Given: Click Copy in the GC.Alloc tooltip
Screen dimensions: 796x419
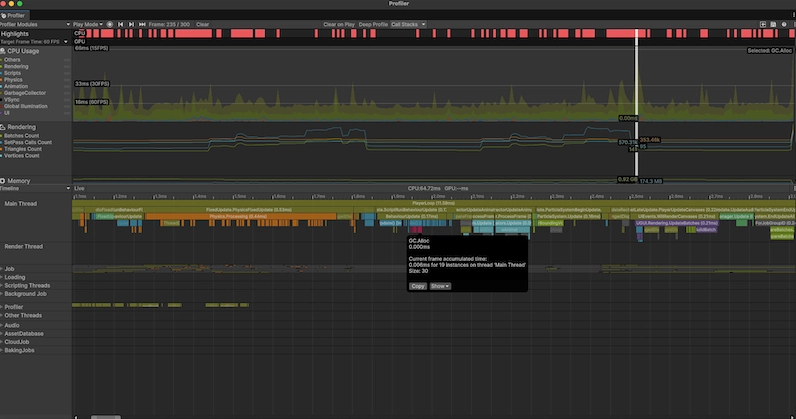Looking at the screenshot, I should [x=418, y=286].
